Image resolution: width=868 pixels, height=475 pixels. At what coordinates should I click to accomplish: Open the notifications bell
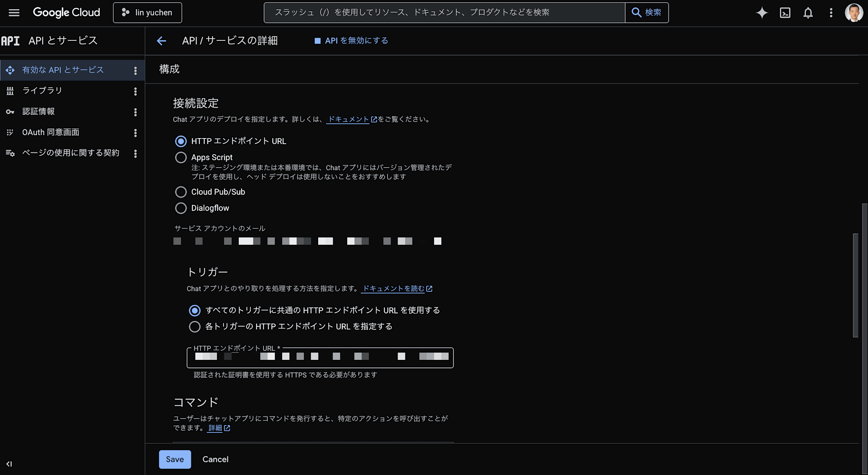click(808, 13)
